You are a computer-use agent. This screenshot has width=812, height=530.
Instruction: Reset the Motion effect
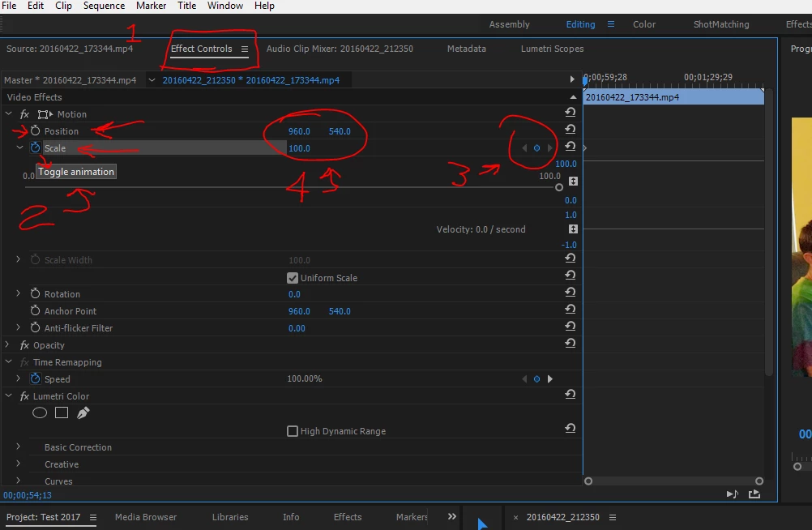pyautogui.click(x=571, y=112)
